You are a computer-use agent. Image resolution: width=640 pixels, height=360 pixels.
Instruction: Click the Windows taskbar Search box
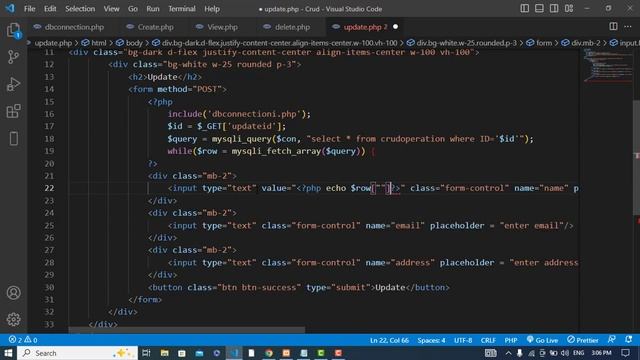78,353
